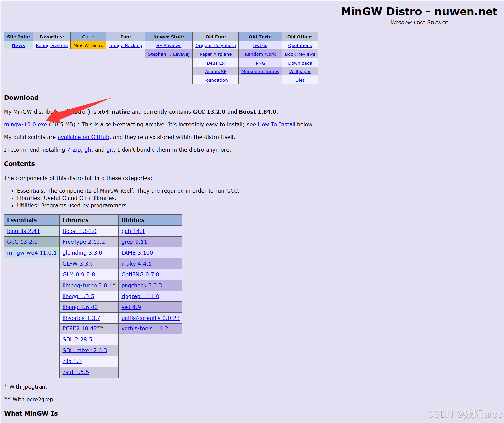This screenshot has height=423, width=504.
Task: Open libjpeg-turbo 3.0.1 link
Action: click(87, 285)
